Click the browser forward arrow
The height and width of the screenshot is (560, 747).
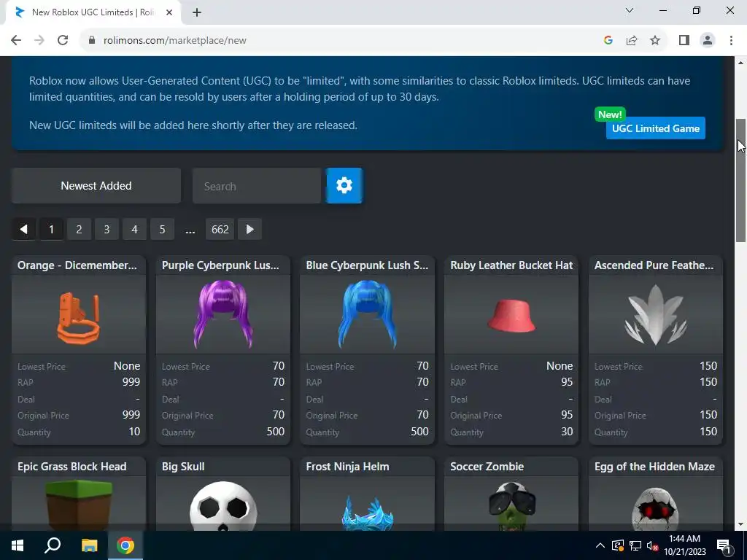pyautogui.click(x=39, y=41)
